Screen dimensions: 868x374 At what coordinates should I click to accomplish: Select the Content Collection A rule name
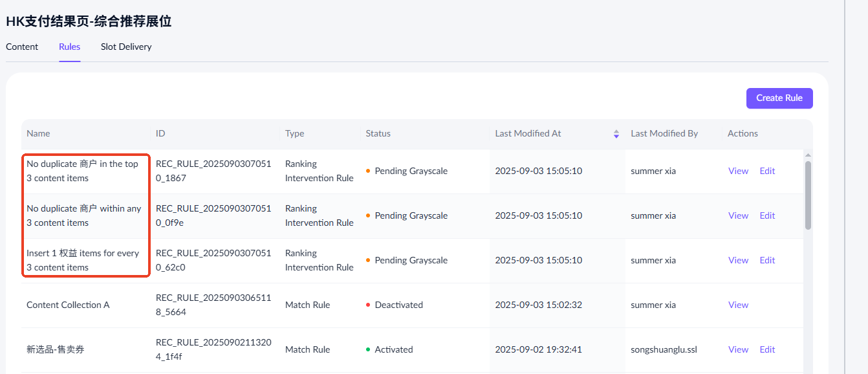pos(68,305)
